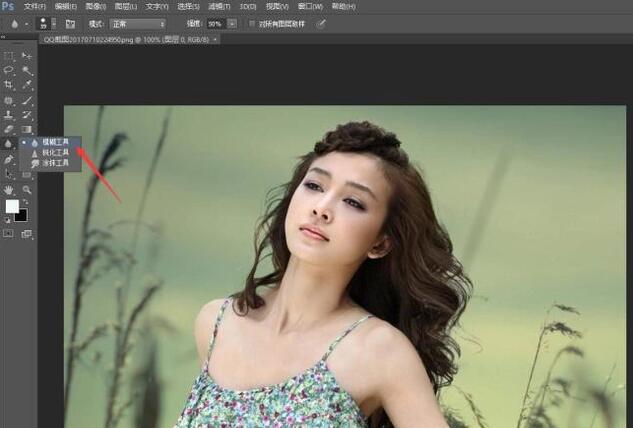Image resolution: width=633 pixels, height=428 pixels.
Task: Select the History Brush tool
Action: click(27, 115)
